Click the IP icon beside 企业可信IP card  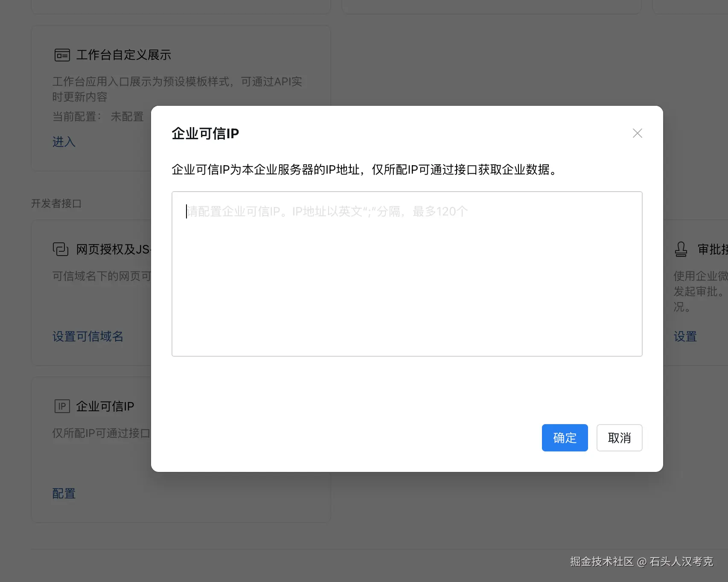(62, 406)
